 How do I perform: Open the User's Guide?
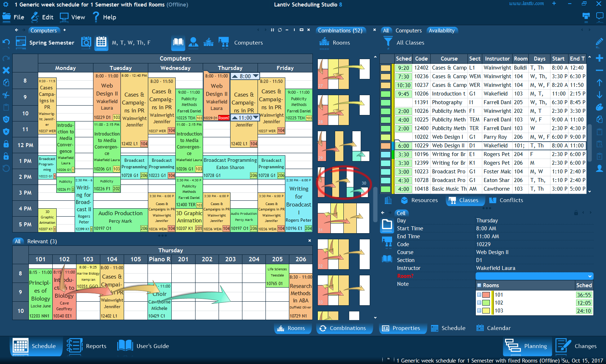tap(144, 346)
